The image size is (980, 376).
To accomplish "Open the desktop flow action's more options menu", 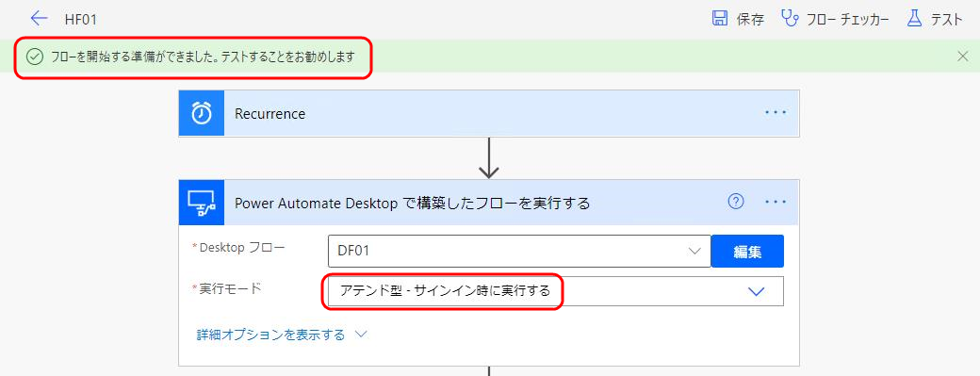I will tap(776, 202).
